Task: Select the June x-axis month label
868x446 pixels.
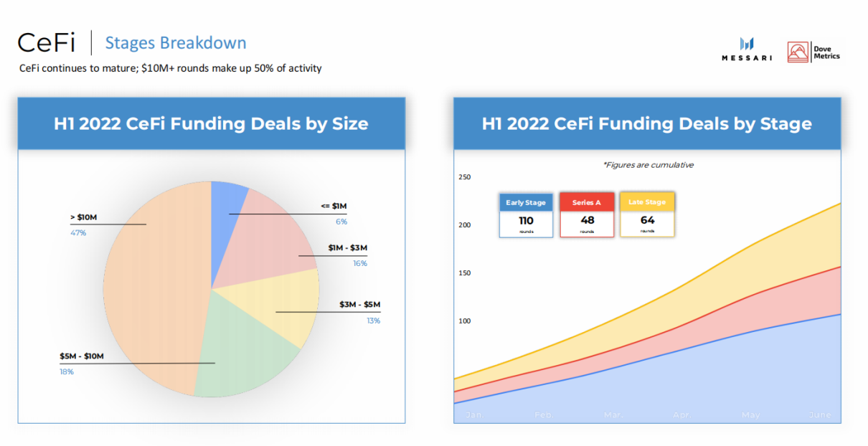Action: (819, 415)
